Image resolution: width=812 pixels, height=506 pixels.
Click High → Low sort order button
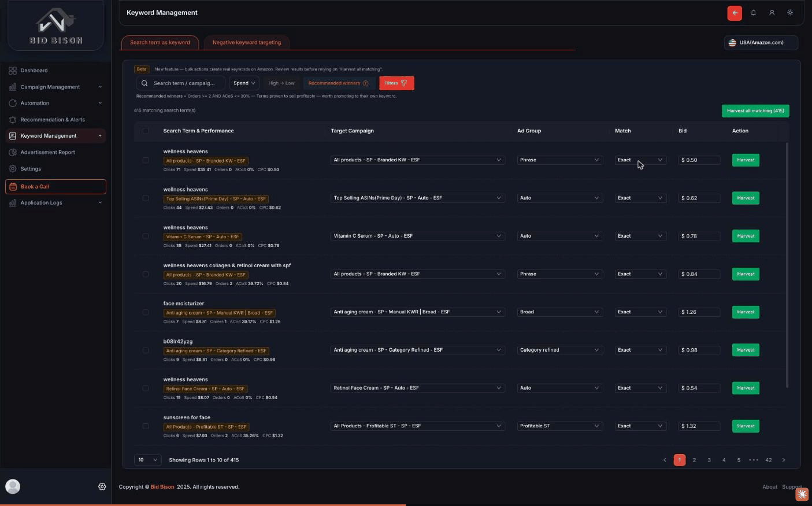click(281, 83)
